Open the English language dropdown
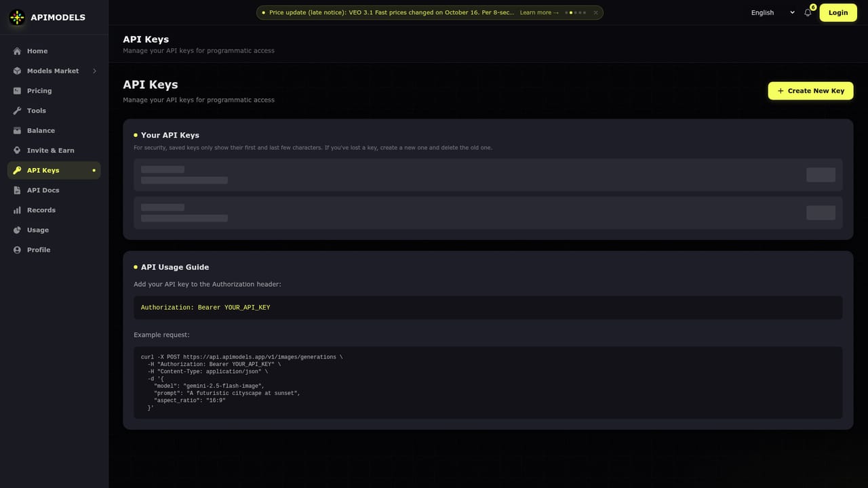Viewport: 868px width, 488px height. tap(772, 12)
